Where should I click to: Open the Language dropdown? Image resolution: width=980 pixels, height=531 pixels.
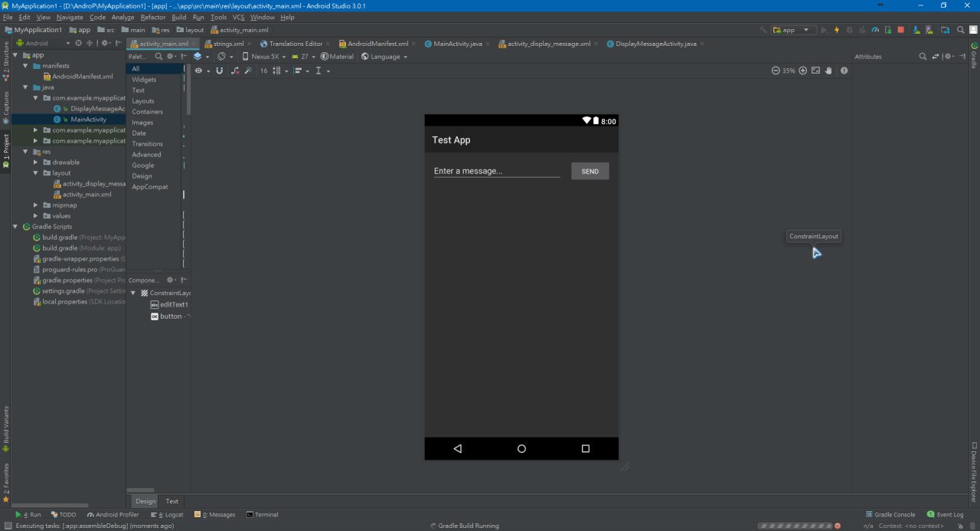384,57
